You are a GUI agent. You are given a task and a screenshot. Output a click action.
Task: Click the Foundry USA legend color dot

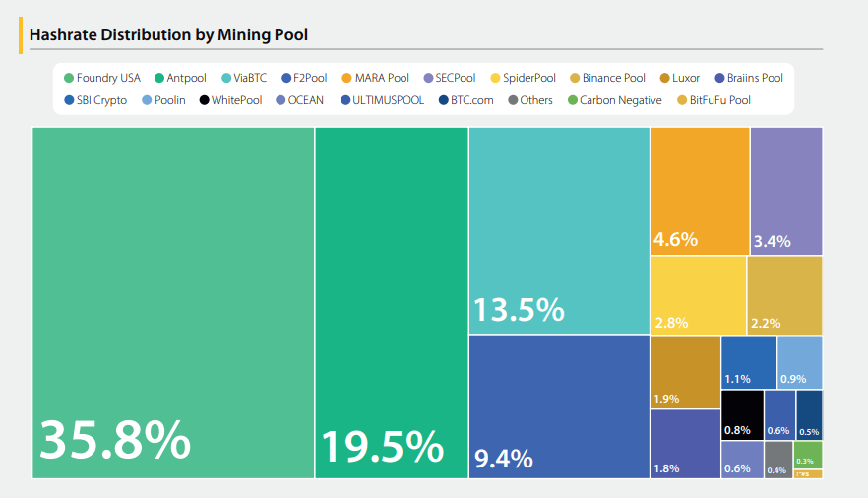69,78
